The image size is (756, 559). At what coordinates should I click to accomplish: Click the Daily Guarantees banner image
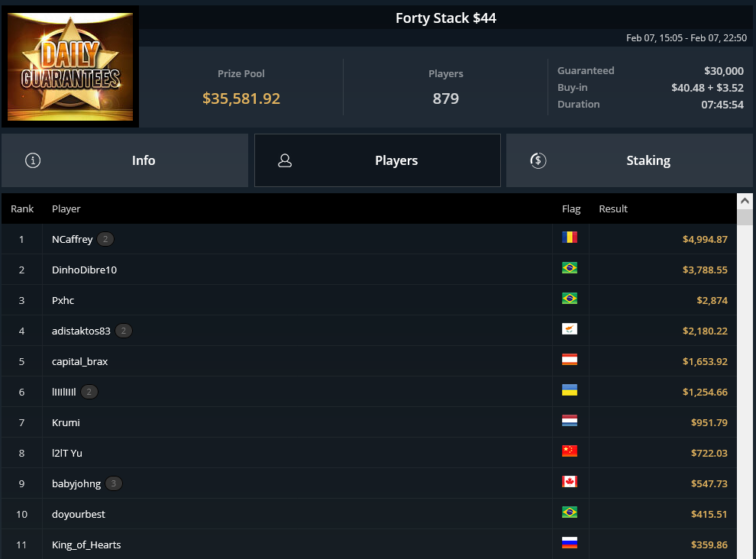[x=70, y=66]
